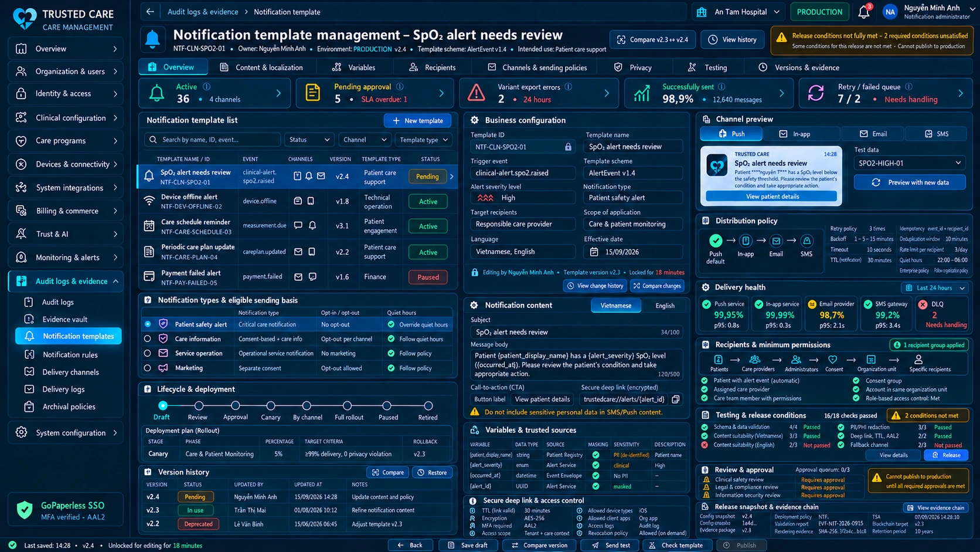Viewport: 980px width, 552px height.
Task: Click the GoPaperless SSO shield icon
Action: point(24,510)
